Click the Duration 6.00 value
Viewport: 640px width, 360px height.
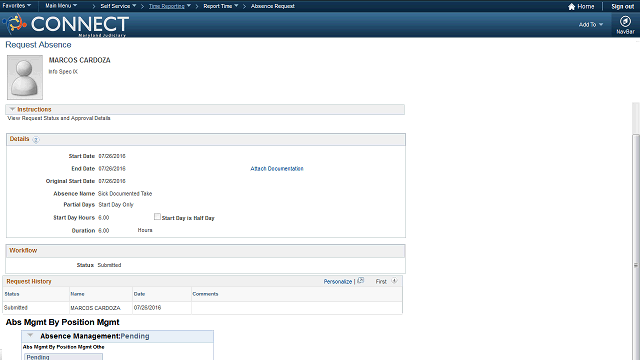pos(104,231)
